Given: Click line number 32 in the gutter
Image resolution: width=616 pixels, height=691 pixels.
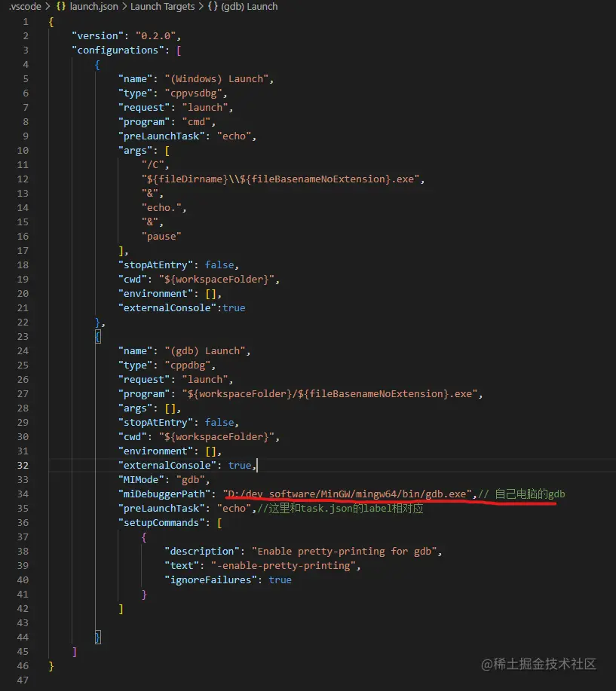Looking at the screenshot, I should point(23,466).
